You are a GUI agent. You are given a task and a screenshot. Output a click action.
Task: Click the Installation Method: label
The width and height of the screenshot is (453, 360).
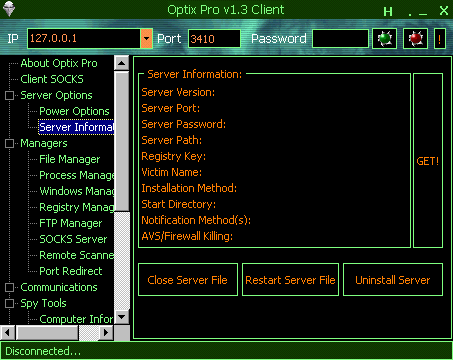pos(189,188)
